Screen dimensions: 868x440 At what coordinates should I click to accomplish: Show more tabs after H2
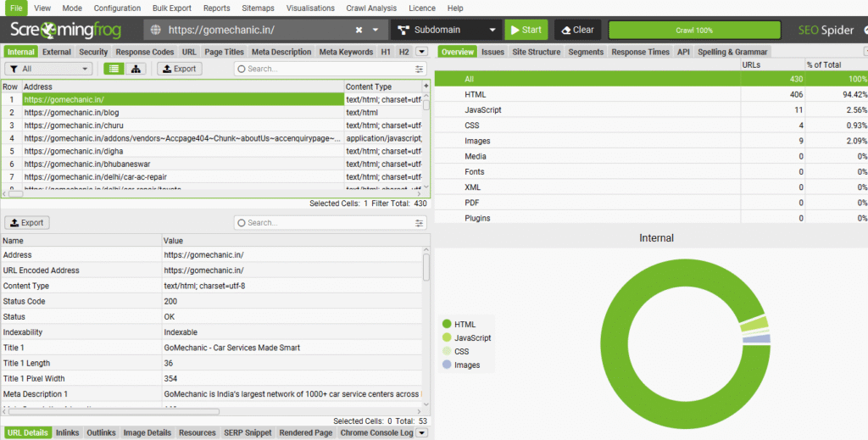(421, 52)
